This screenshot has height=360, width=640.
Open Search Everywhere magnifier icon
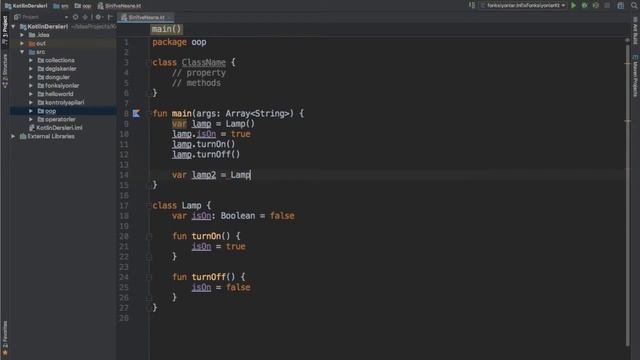click(634, 6)
